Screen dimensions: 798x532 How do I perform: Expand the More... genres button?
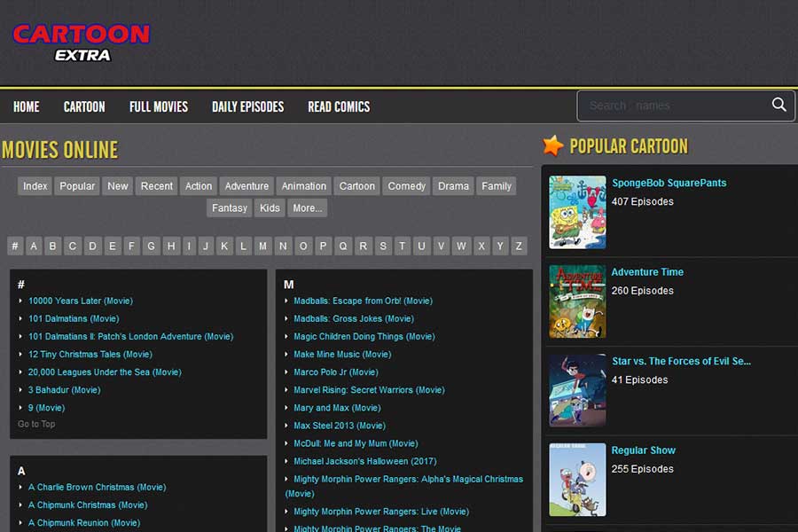pyautogui.click(x=308, y=208)
